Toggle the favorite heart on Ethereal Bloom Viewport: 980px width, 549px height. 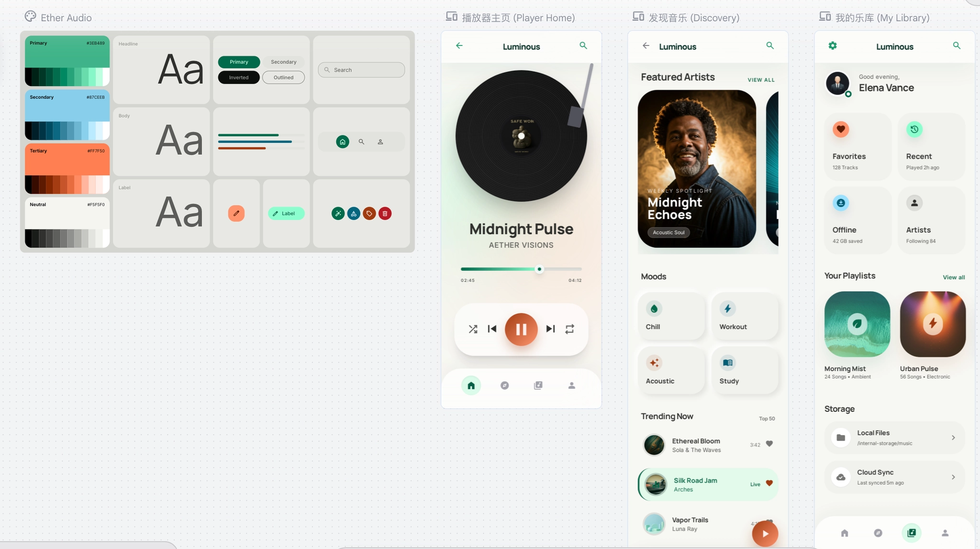(769, 444)
